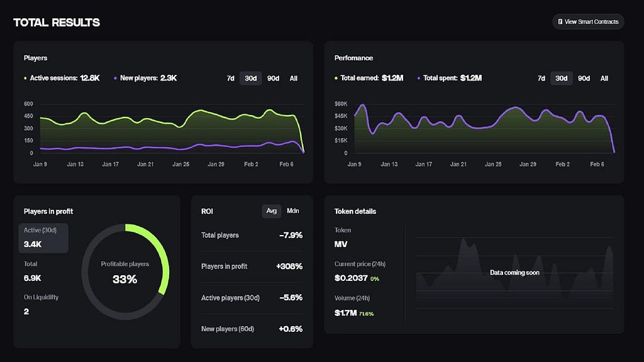Image resolution: width=644 pixels, height=362 pixels.
Task: Click the Data coming soon chart placeholder
Action: pyautogui.click(x=514, y=273)
